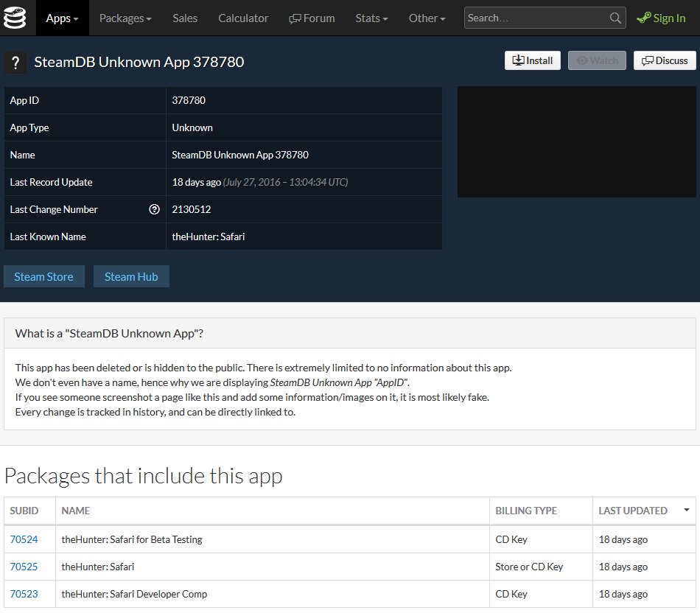The width and height of the screenshot is (700, 613).
Task: Click Last Change Number help icon
Action: point(154,209)
